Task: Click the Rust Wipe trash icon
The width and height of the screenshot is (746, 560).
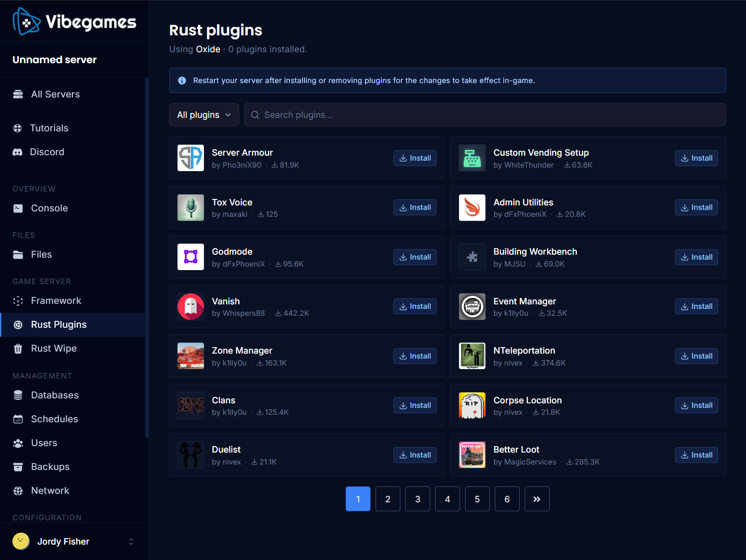Action: click(18, 349)
